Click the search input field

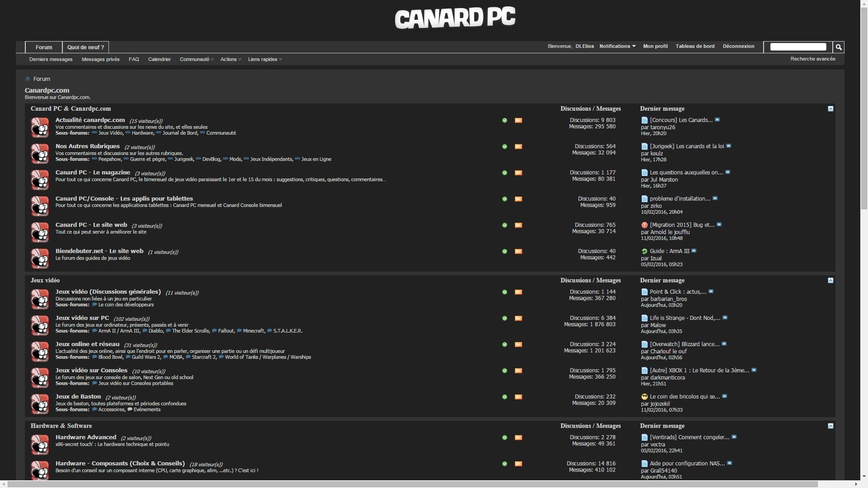(x=798, y=47)
